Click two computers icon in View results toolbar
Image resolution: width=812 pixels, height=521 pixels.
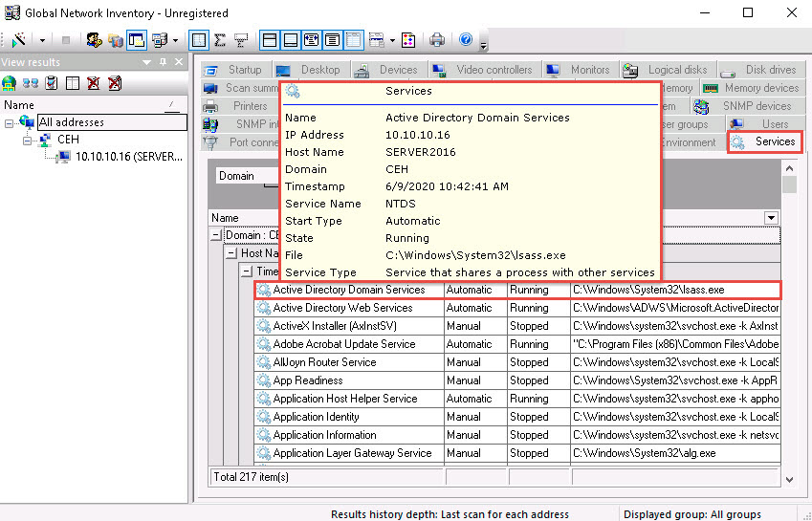pos(30,83)
